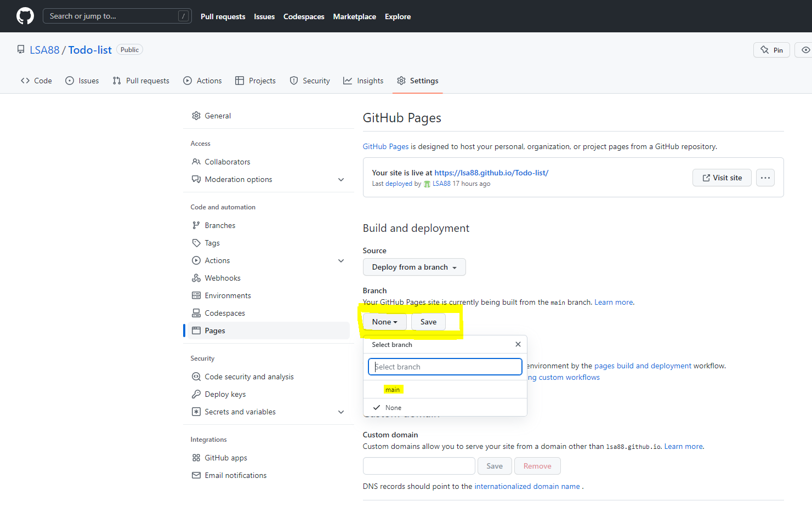Close the Select branch popup
812x507 pixels.
point(518,344)
